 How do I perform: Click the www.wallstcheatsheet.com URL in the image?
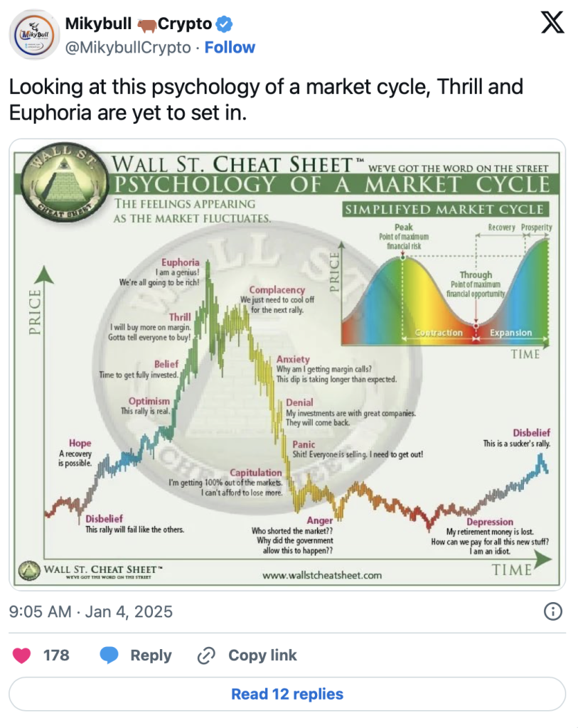click(321, 575)
